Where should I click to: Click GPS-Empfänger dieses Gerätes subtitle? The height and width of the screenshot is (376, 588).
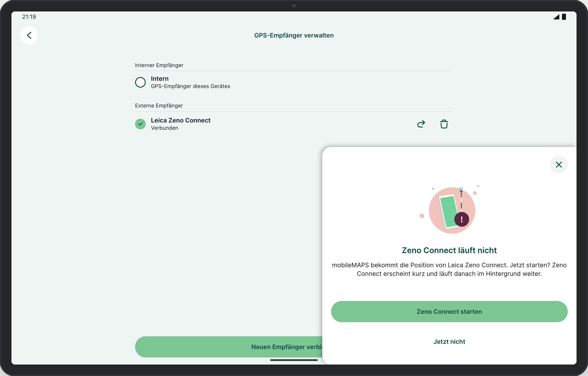point(190,86)
